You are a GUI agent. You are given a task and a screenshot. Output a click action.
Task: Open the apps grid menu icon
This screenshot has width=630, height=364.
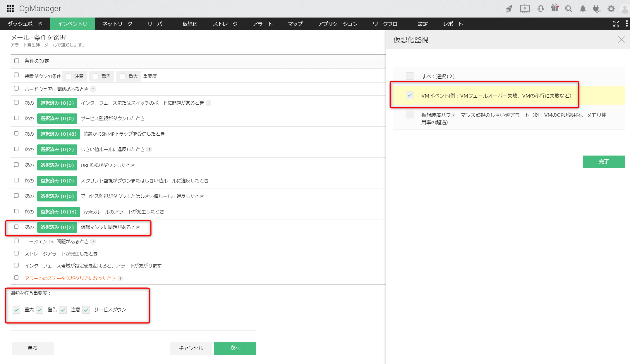(10, 8)
